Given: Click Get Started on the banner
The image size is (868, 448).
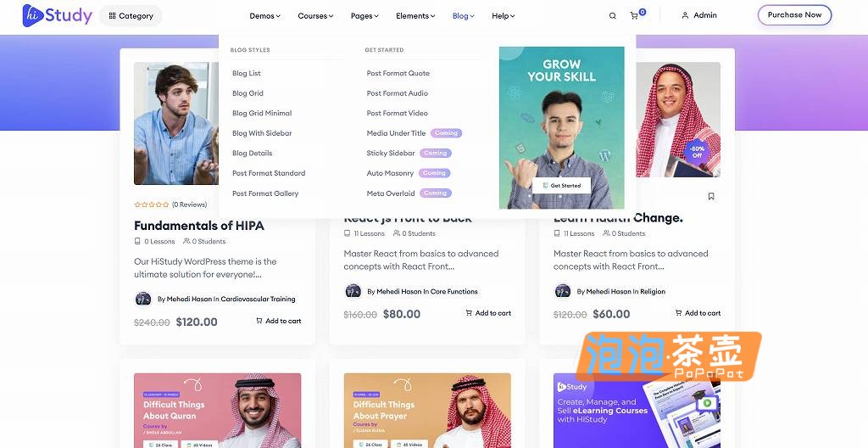Looking at the screenshot, I should click(x=561, y=186).
